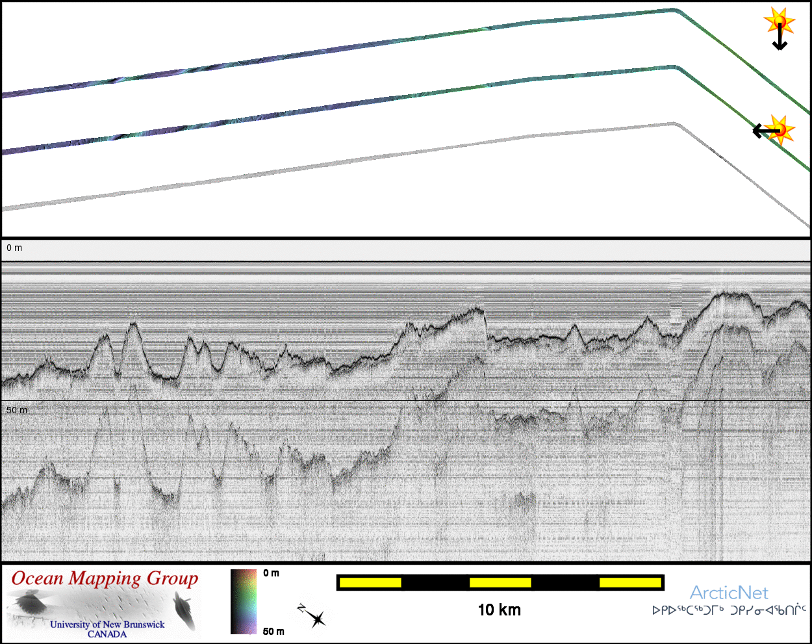Click the "50 m" label beside color scale
Image resolution: width=812 pixels, height=644 pixels.
(x=273, y=631)
